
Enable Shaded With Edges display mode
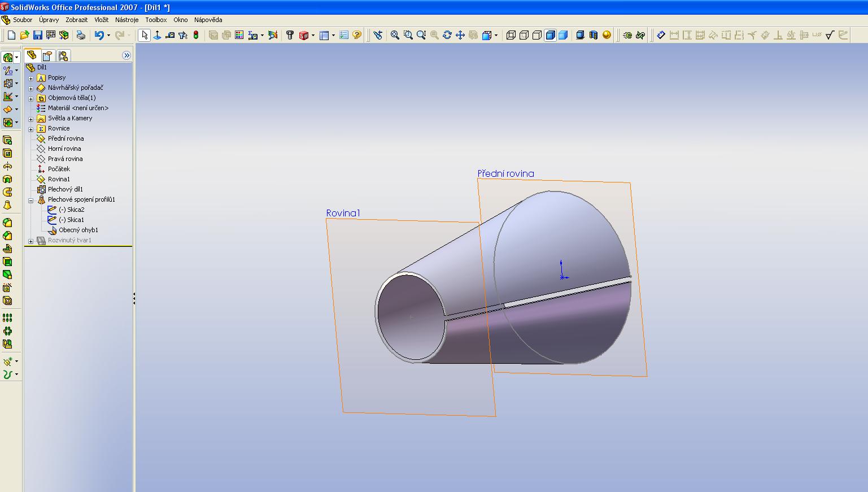click(550, 35)
